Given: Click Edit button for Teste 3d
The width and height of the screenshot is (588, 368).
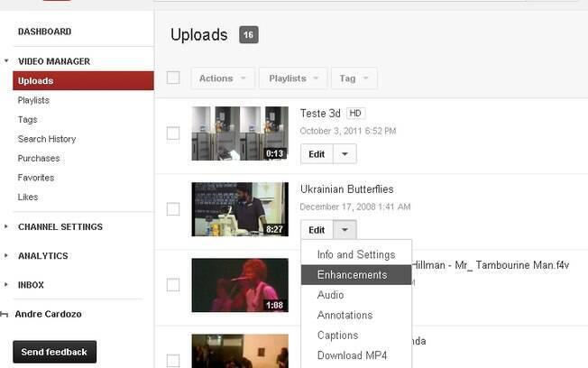Looking at the screenshot, I should (317, 154).
